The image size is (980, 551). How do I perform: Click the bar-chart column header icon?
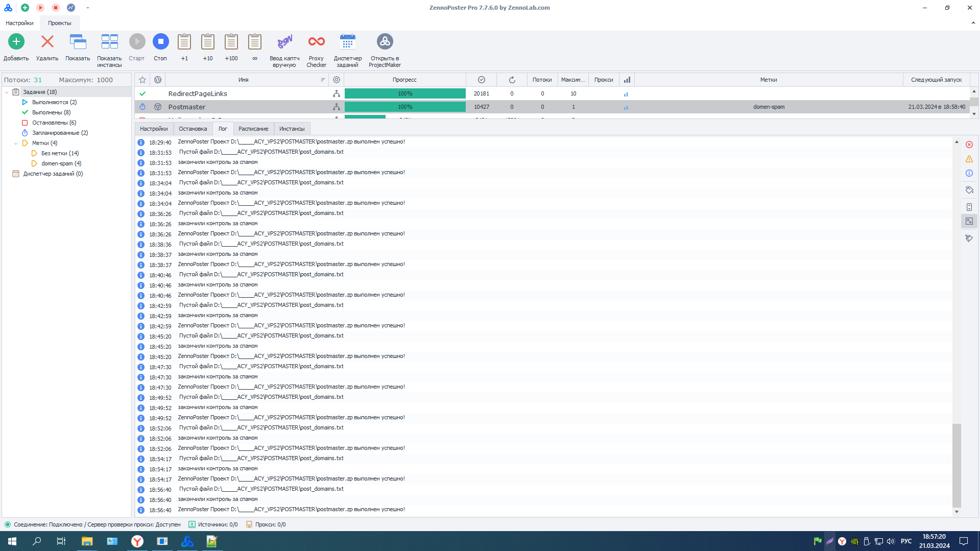pos(627,80)
